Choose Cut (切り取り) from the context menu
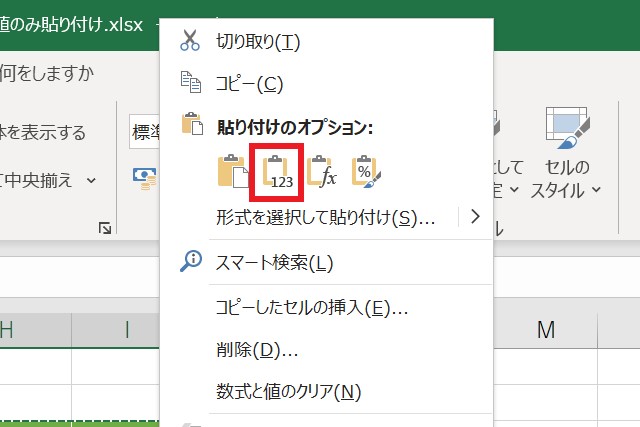The height and width of the screenshot is (427, 640). (x=327, y=41)
